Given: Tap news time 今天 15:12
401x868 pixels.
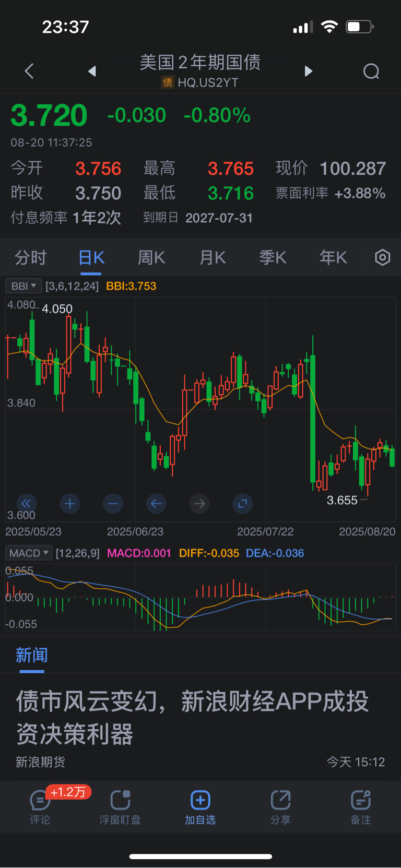Looking at the screenshot, I should coord(356,762).
